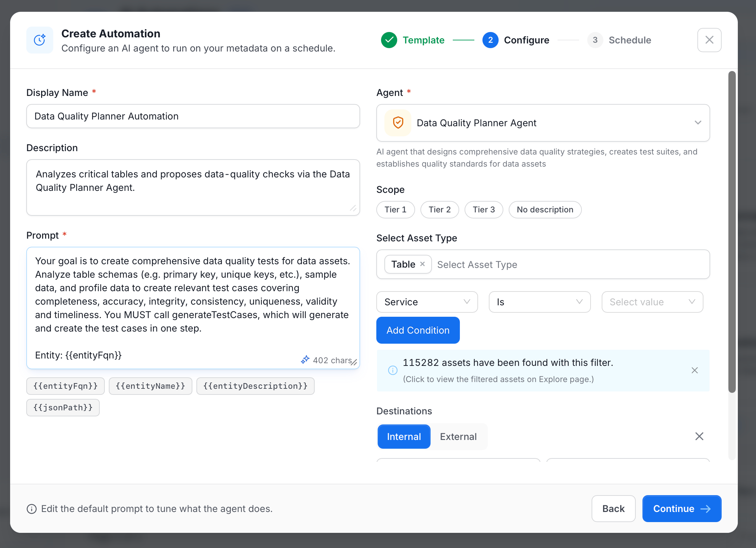The height and width of the screenshot is (548, 756).
Task: Click the info icon in footer hint
Action: (32, 509)
